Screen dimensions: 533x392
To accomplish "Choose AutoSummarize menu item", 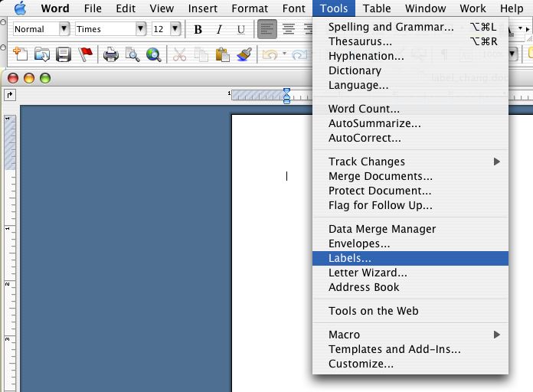I will click(x=410, y=123).
